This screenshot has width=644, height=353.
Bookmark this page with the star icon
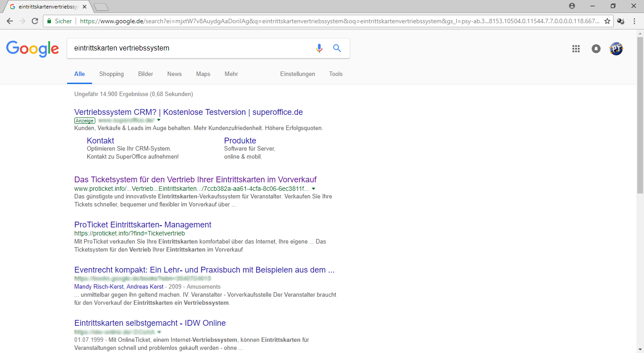point(607,21)
